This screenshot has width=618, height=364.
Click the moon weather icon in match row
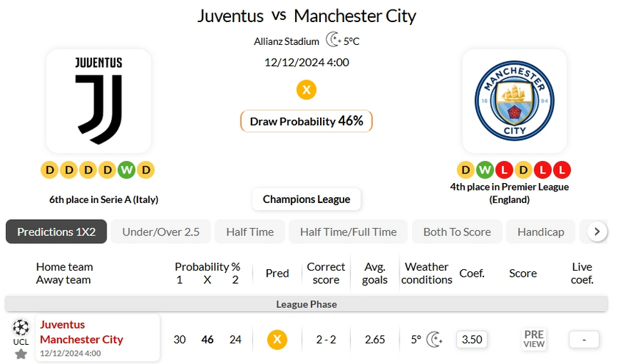click(x=435, y=339)
